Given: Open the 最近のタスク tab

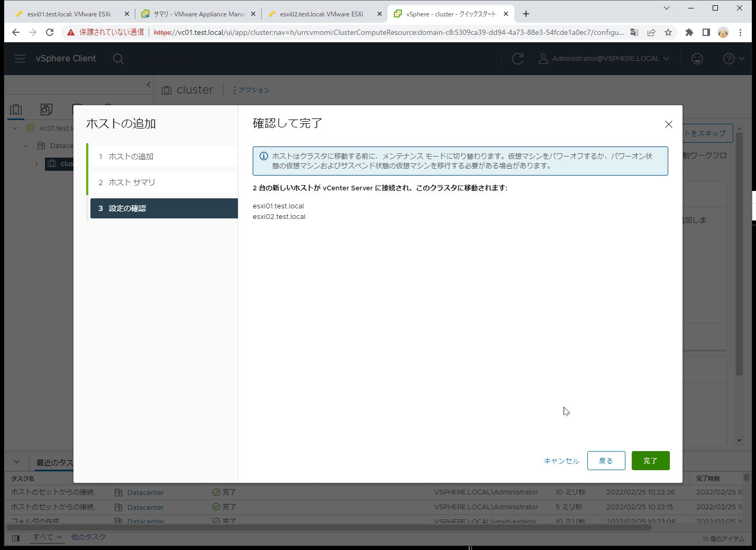Looking at the screenshot, I should click(54, 463).
